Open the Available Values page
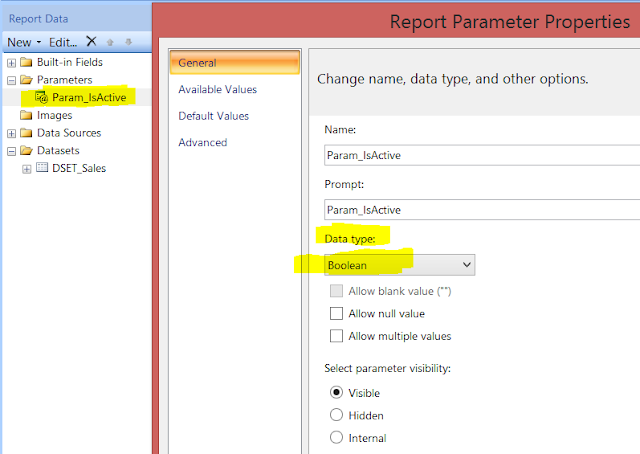Viewport: 640px width, 454px height. [x=218, y=89]
